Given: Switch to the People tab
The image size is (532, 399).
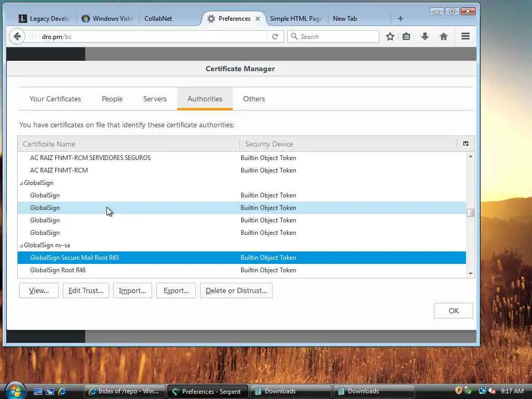Looking at the screenshot, I should 112,99.
